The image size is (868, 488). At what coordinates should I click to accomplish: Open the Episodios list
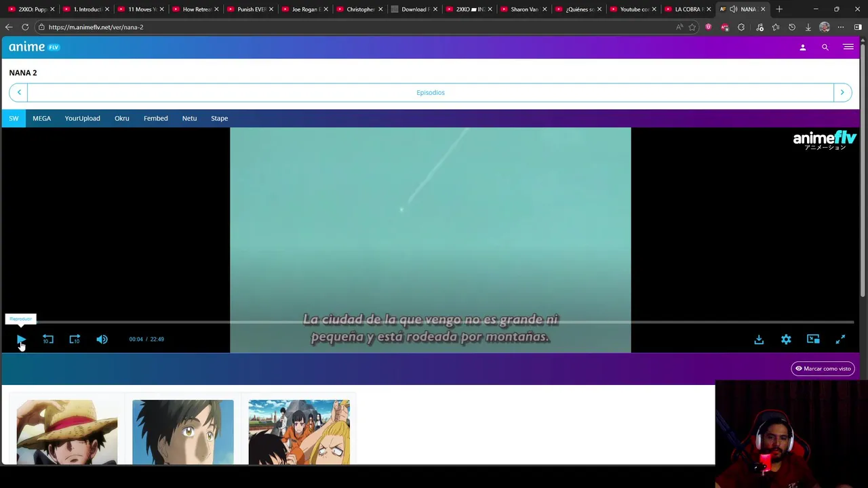(x=431, y=92)
